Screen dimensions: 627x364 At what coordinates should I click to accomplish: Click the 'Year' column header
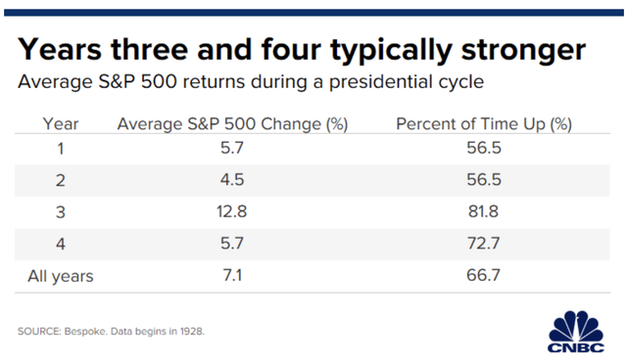pos(61,124)
